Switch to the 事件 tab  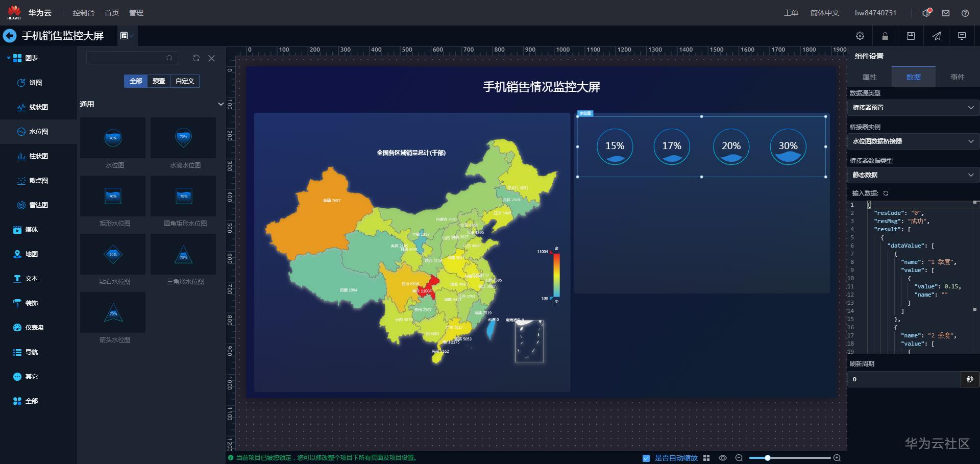tap(958, 77)
